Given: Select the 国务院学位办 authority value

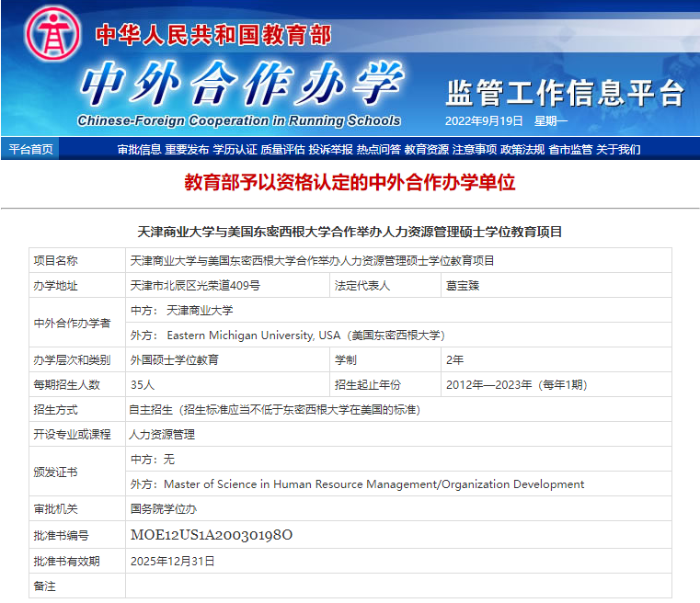Looking at the screenshot, I should pos(164,509).
